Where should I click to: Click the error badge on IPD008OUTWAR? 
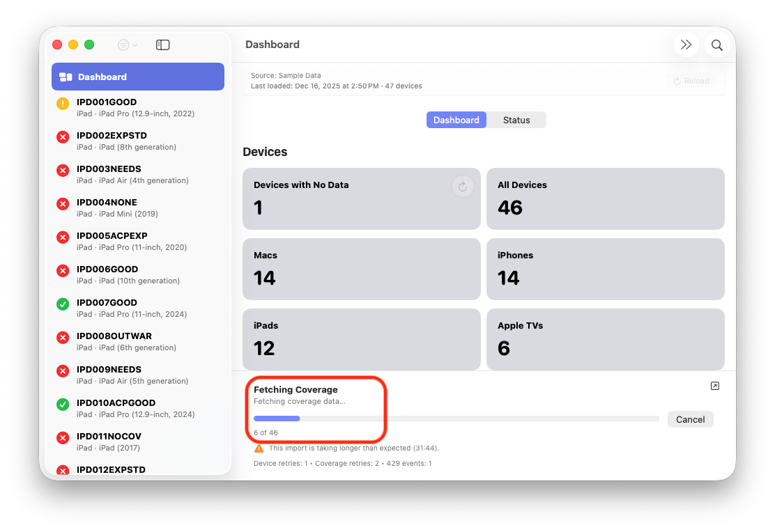click(62, 337)
